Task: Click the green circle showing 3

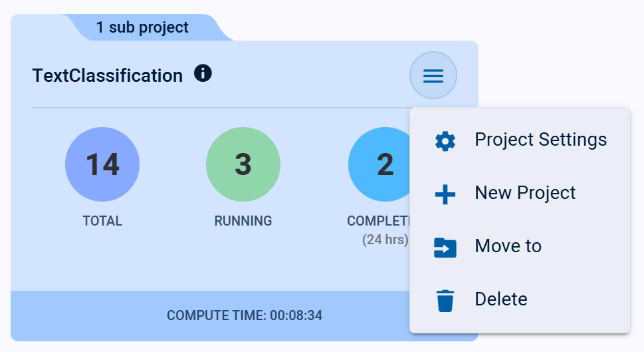Action: click(243, 165)
